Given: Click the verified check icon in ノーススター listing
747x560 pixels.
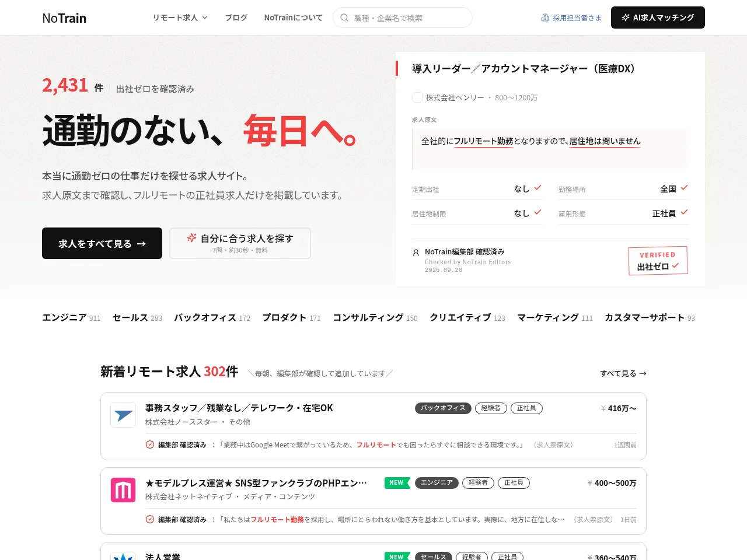Looking at the screenshot, I should pos(150,444).
